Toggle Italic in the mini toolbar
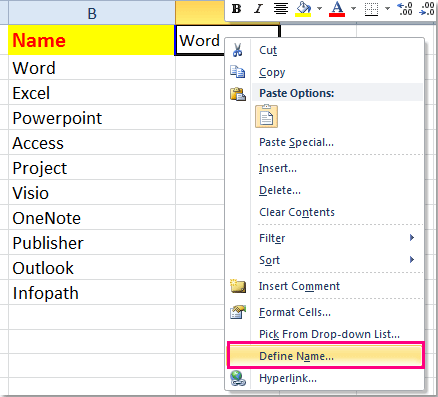This screenshot has height=397, width=438. pyautogui.click(x=258, y=9)
